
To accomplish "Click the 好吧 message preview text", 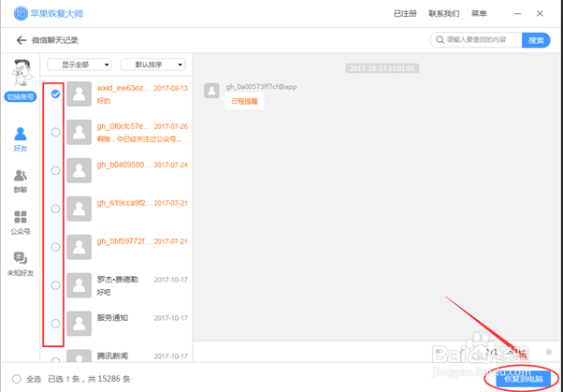I will pos(104,293).
